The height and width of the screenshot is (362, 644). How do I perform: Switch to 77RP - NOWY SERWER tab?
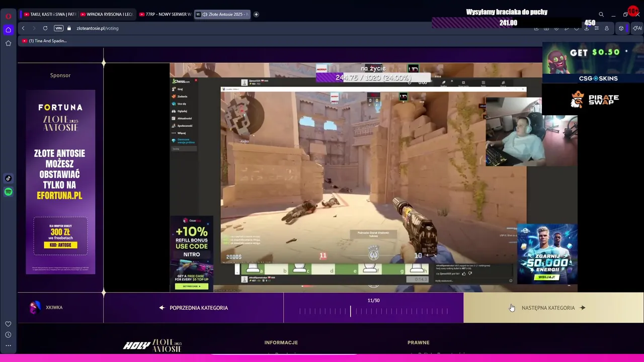[x=165, y=15]
